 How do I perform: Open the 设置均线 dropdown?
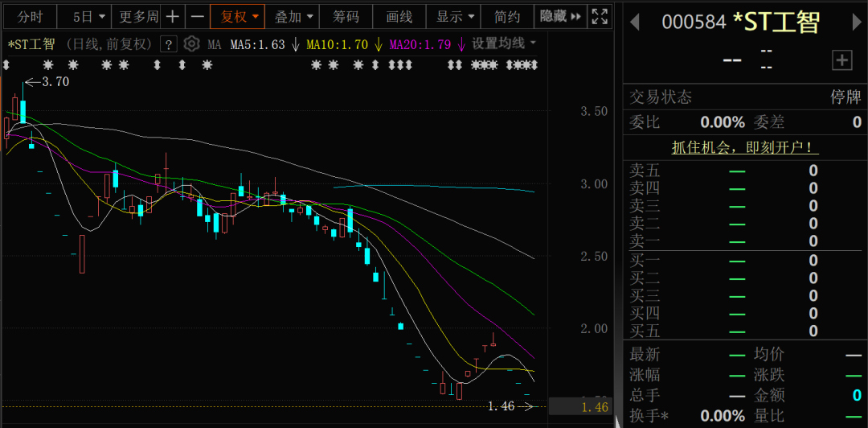(x=504, y=43)
